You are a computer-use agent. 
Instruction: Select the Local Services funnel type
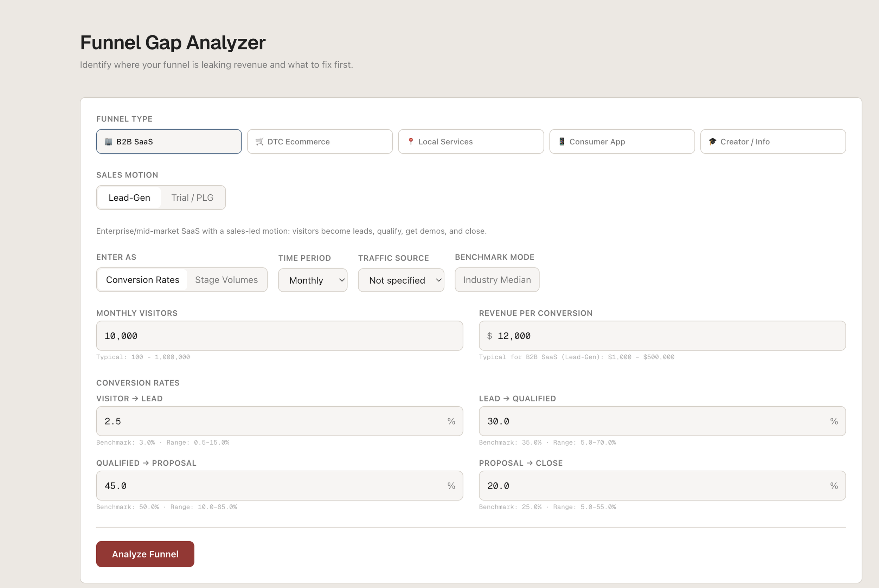pyautogui.click(x=470, y=142)
